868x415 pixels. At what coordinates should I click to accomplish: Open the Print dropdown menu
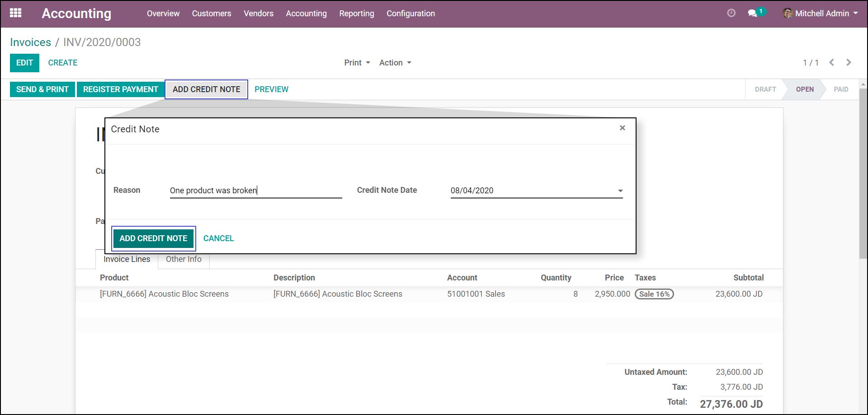point(357,63)
